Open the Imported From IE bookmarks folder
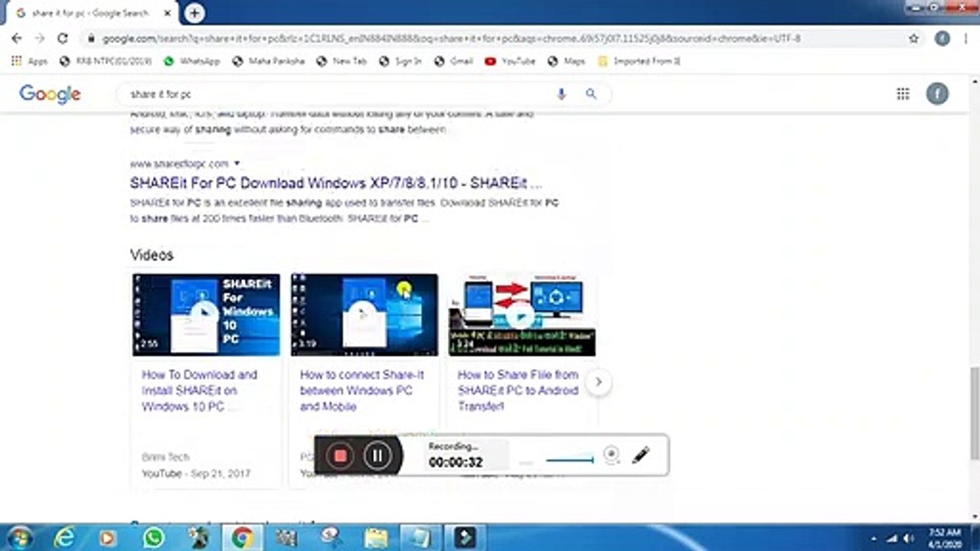The image size is (980, 551). tap(639, 61)
